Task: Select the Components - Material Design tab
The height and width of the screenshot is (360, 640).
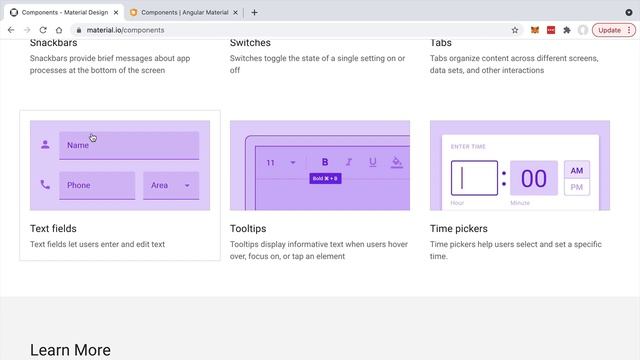Action: 64,13
